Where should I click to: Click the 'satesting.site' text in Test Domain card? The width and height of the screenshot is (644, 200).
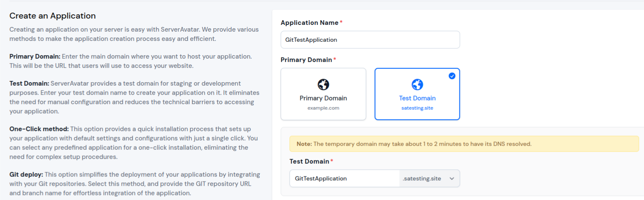[x=417, y=108]
